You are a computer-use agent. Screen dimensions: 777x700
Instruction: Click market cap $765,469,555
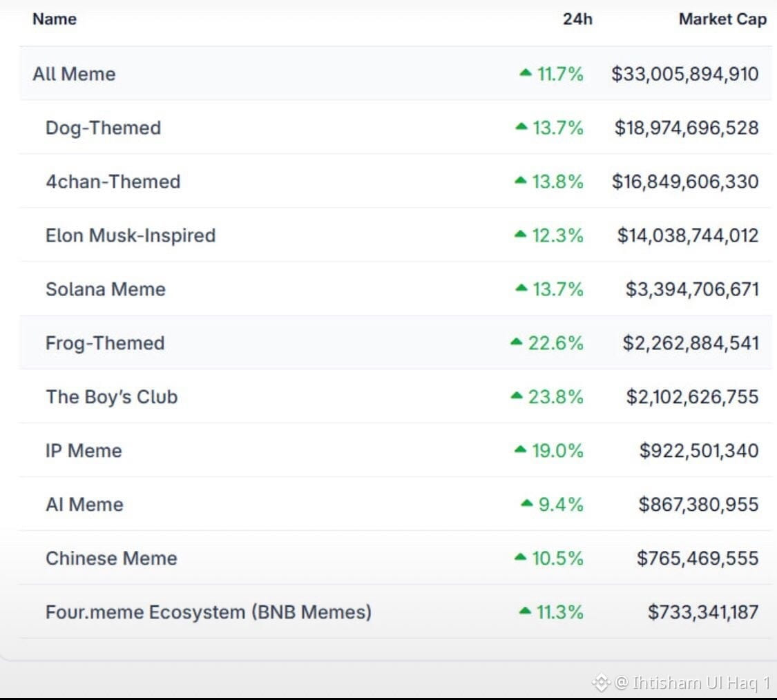pyautogui.click(x=698, y=558)
